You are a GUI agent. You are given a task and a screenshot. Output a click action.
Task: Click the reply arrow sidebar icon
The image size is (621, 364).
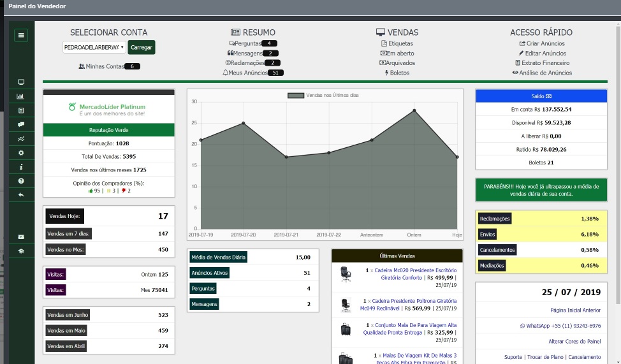pyautogui.click(x=21, y=195)
